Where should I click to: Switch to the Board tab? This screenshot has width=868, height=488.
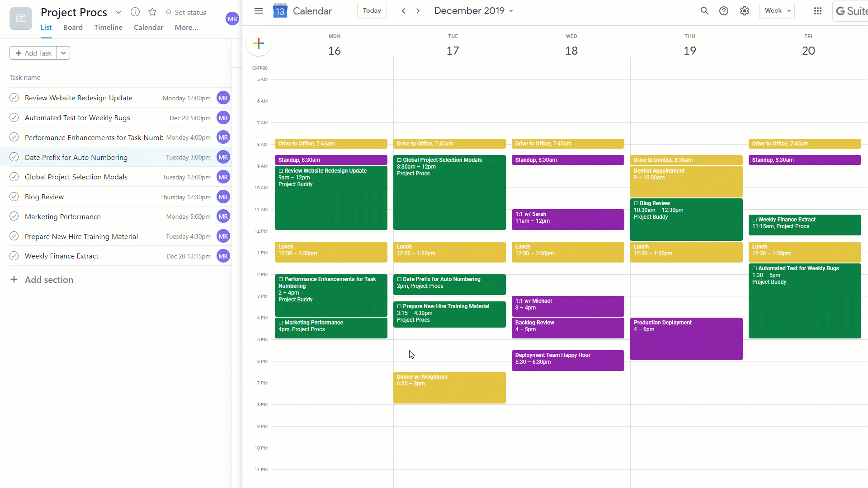pos(73,27)
